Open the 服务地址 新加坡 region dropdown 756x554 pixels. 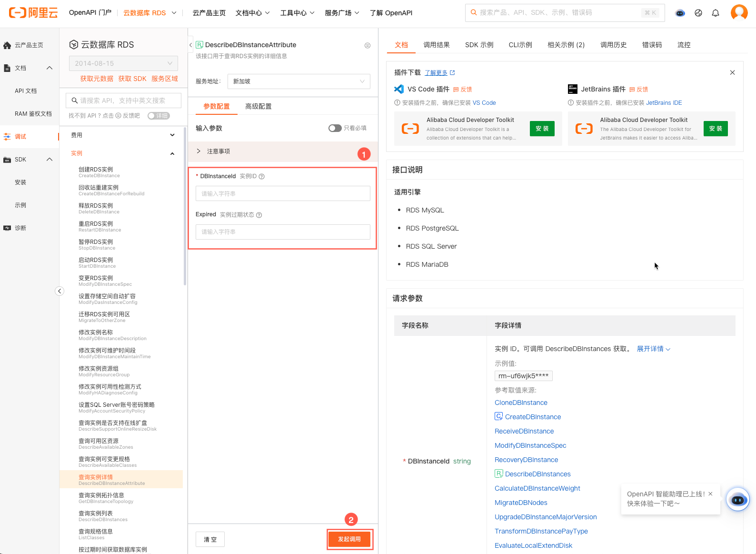click(x=298, y=81)
